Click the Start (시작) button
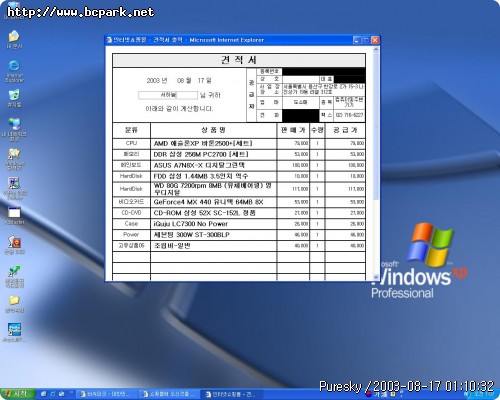 tap(17, 394)
